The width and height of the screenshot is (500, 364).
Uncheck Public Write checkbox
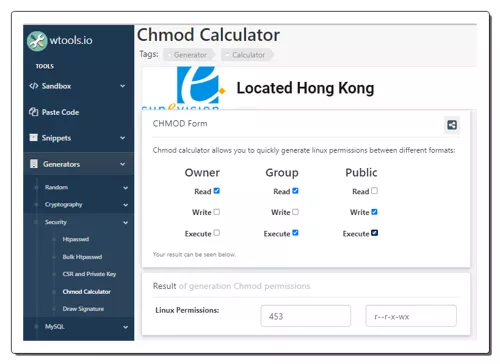click(x=374, y=212)
